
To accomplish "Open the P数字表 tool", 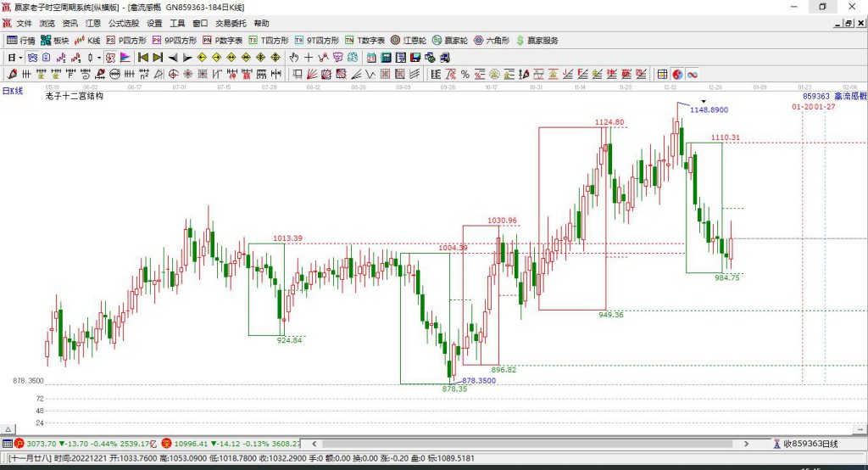I will pos(223,40).
